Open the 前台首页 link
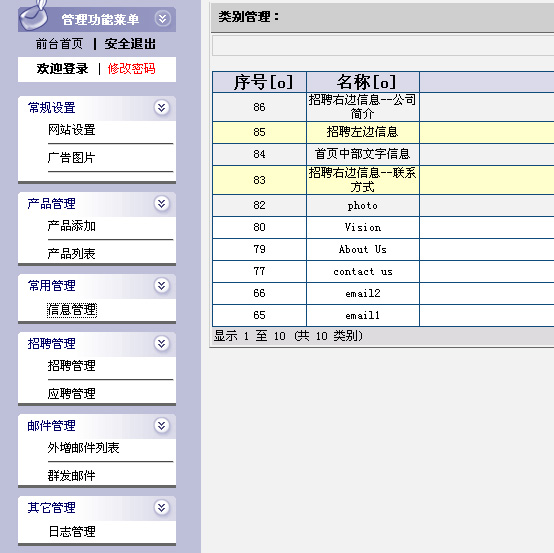The height and width of the screenshot is (553, 554). click(x=59, y=44)
